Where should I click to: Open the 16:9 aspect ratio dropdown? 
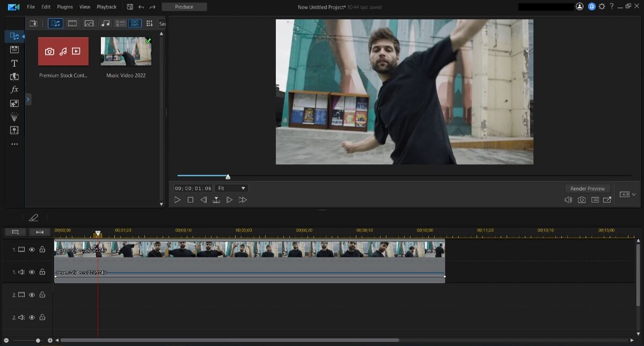click(x=627, y=194)
